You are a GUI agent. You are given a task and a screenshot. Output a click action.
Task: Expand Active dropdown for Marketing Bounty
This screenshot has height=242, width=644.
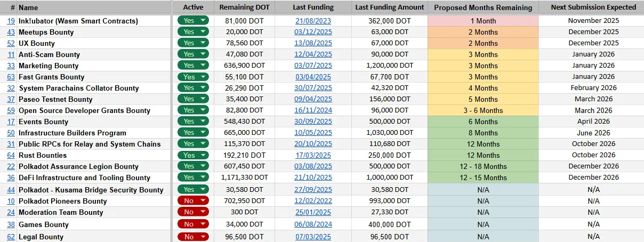pyautogui.click(x=203, y=66)
